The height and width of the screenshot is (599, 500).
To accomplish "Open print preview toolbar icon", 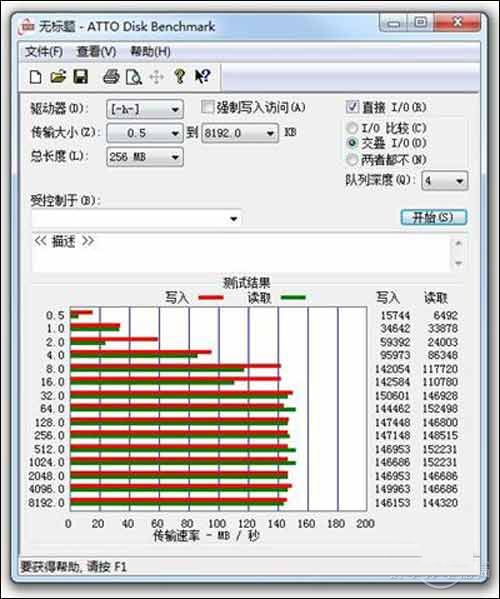I will [134, 77].
